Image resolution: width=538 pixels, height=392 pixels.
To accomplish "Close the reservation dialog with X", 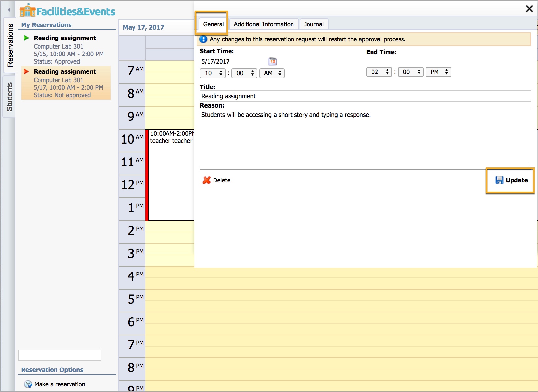I will pyautogui.click(x=529, y=9).
